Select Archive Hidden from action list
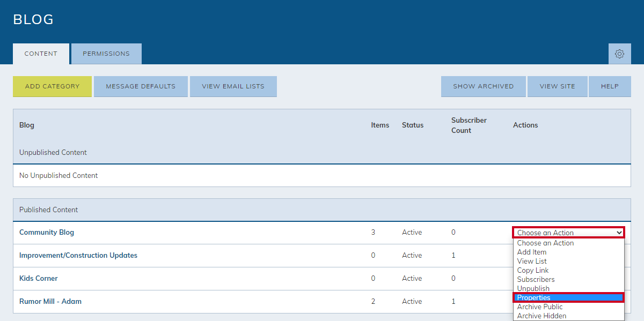The image size is (644, 321). click(x=568, y=316)
